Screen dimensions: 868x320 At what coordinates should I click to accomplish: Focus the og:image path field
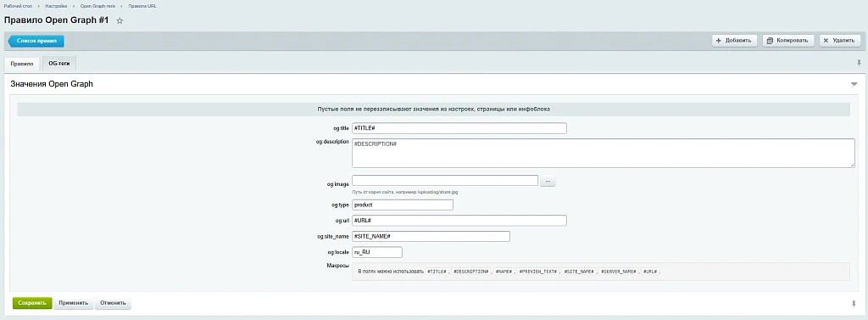coord(445,181)
